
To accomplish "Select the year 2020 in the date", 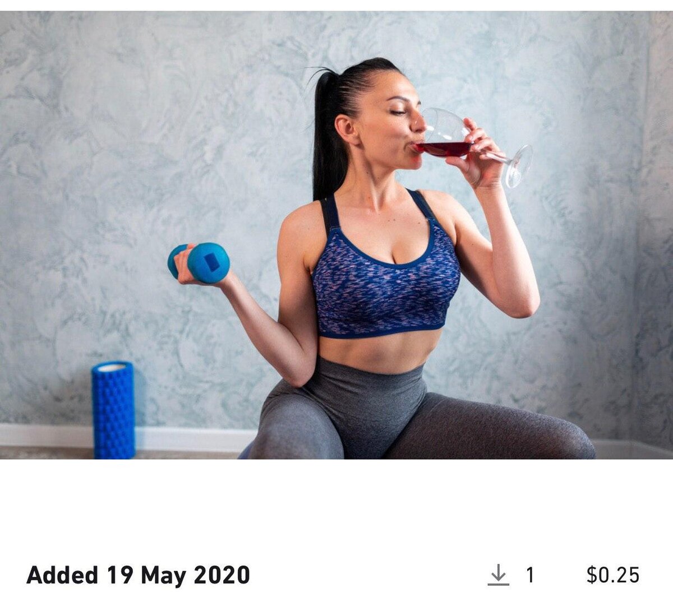I will [222, 575].
